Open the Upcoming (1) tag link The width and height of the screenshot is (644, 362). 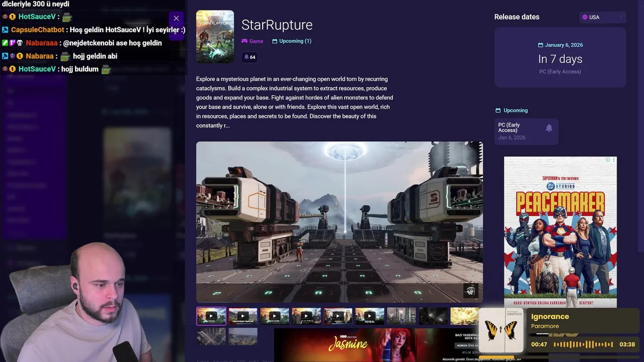292,41
